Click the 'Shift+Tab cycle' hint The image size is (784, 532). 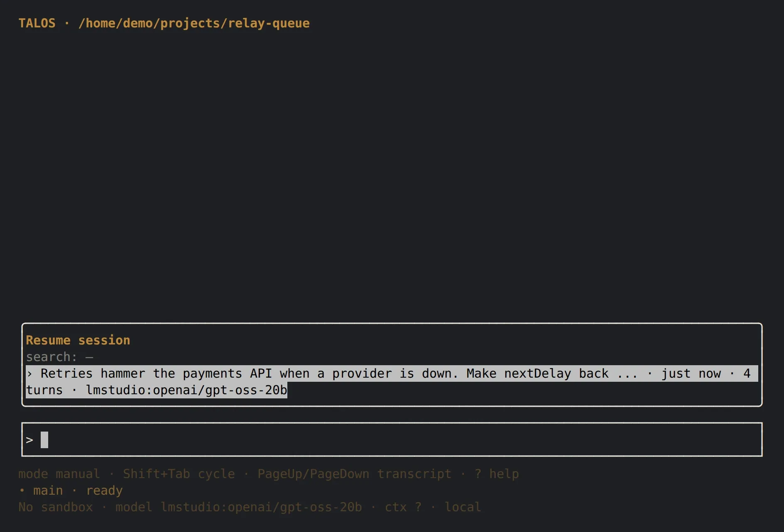(x=179, y=474)
